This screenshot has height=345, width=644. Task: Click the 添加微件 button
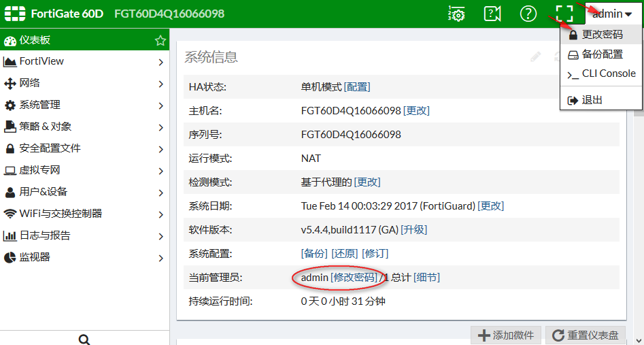[x=506, y=335]
